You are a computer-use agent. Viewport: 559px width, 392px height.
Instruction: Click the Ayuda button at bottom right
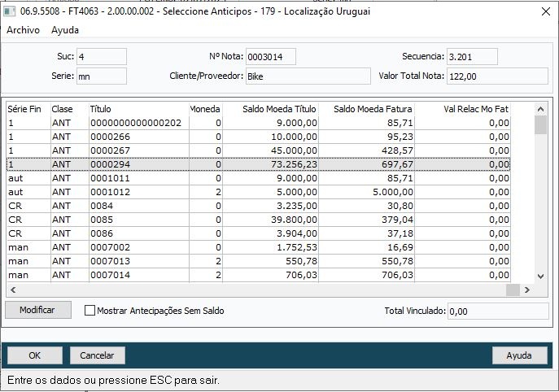coord(519,355)
